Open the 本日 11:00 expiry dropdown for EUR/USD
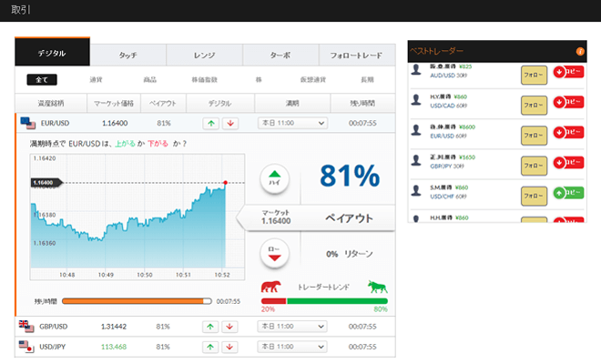This screenshot has width=601, height=364. coord(292,123)
